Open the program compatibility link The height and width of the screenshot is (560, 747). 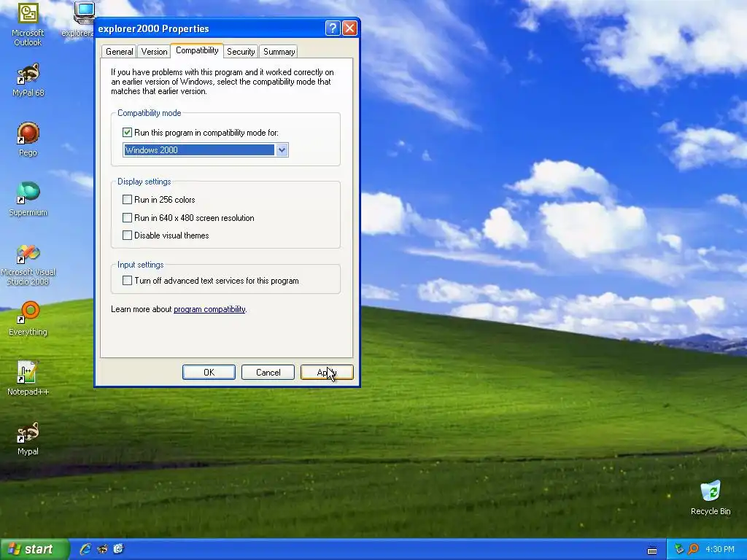(209, 309)
